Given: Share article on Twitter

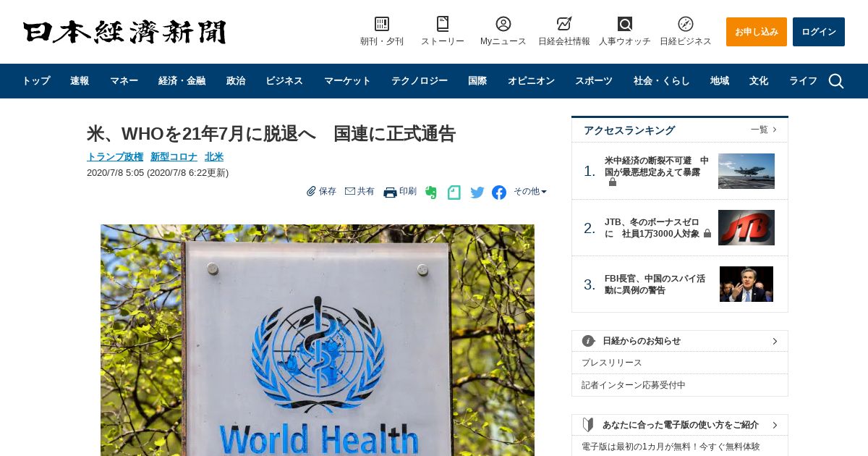Looking at the screenshot, I should [x=477, y=193].
